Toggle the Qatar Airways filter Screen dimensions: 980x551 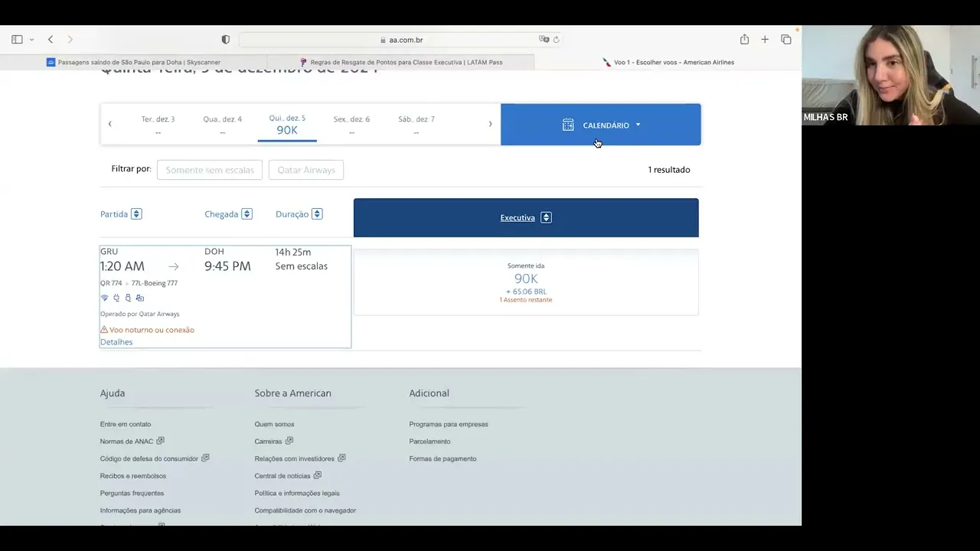coord(306,170)
